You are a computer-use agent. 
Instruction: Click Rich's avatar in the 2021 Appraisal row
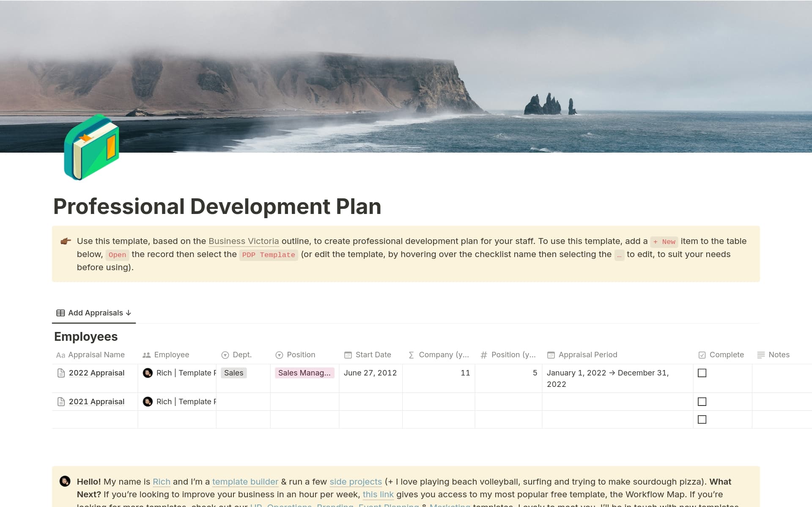(148, 402)
